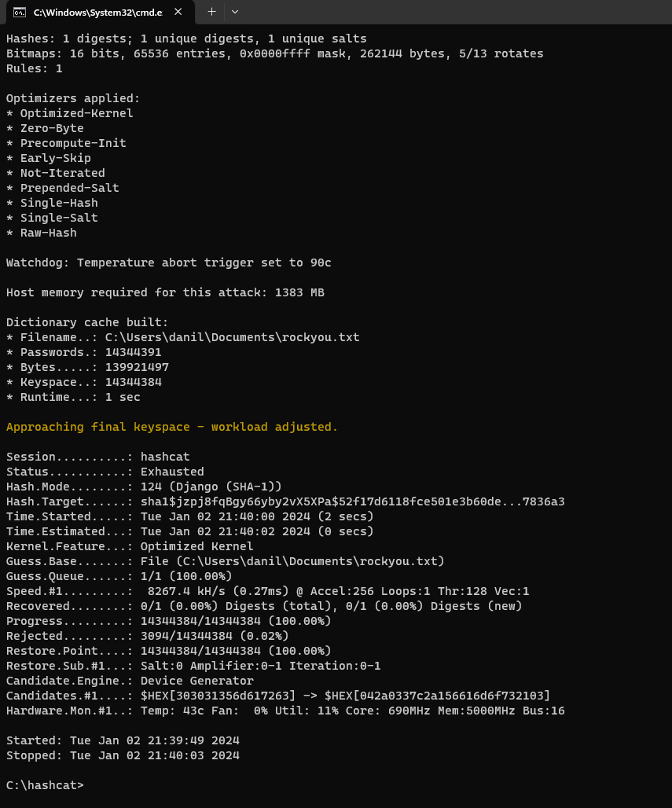The height and width of the screenshot is (808, 672).
Task: Click the Recovered 0/1 digests line
Action: click(x=263, y=606)
